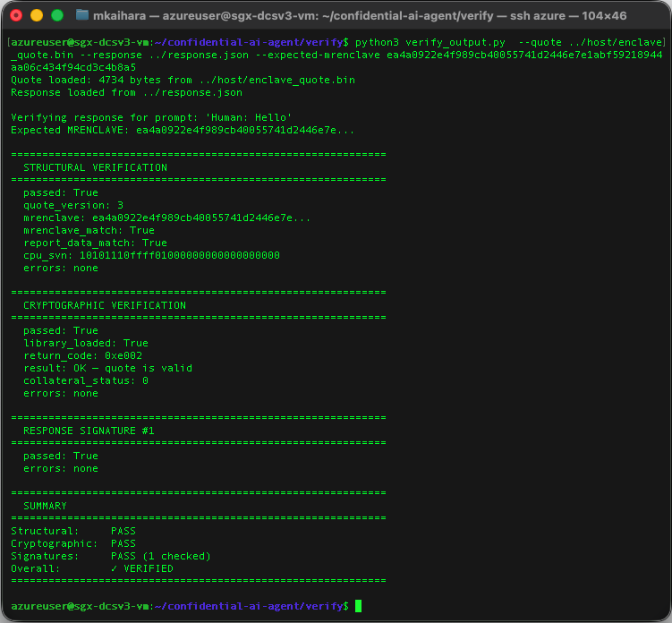Screen dimensions: 672x623
Task: Click the 'Cryptographic: PASS' summary line
Action: click(73, 543)
